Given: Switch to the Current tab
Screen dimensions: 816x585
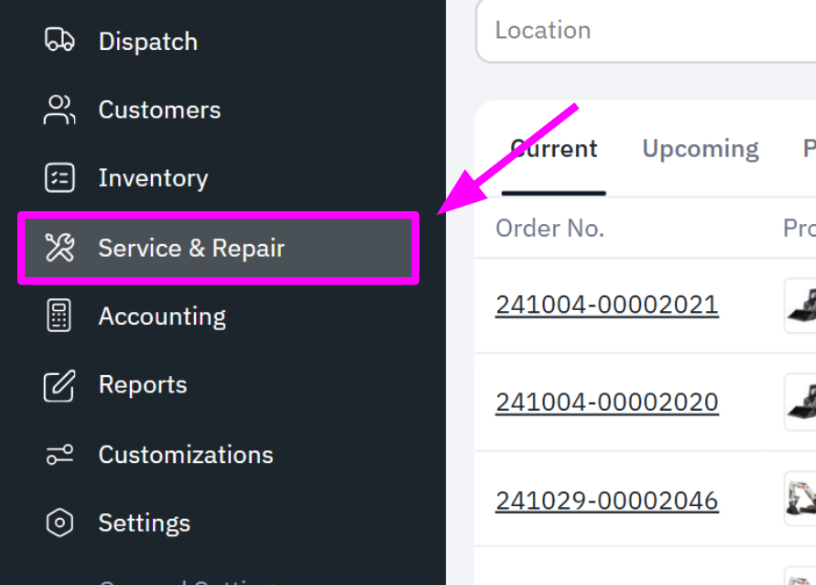Looking at the screenshot, I should 553,148.
